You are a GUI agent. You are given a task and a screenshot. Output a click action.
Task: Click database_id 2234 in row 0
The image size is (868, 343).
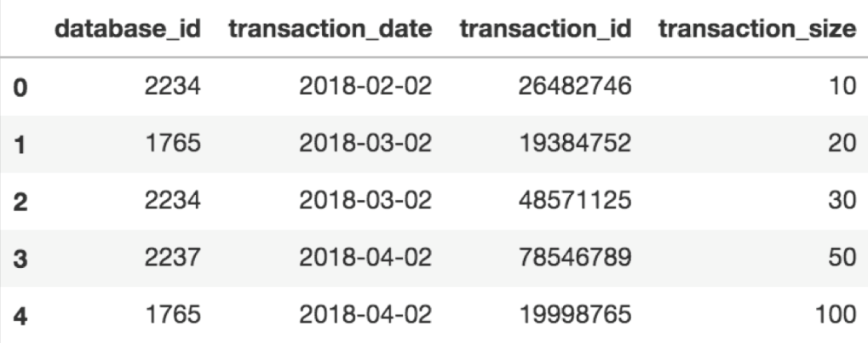(x=173, y=86)
